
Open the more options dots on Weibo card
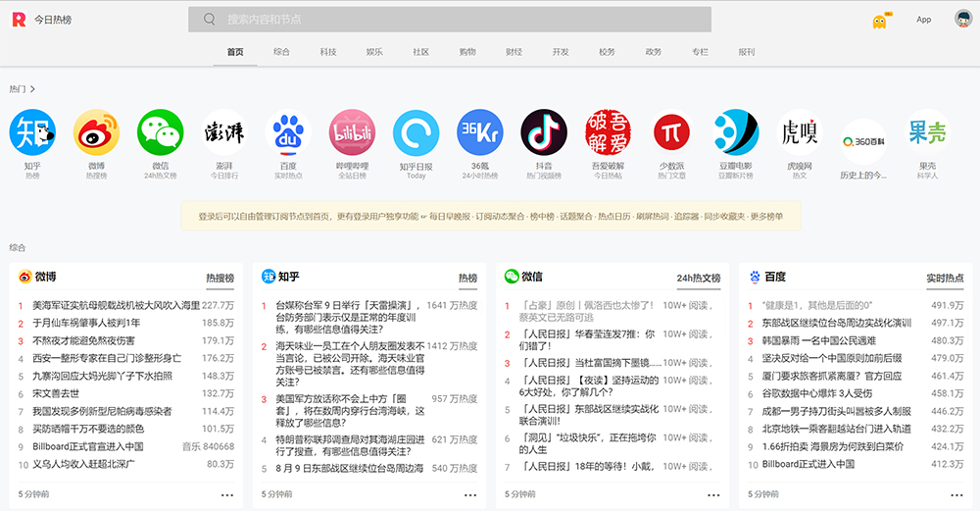pos(227,495)
